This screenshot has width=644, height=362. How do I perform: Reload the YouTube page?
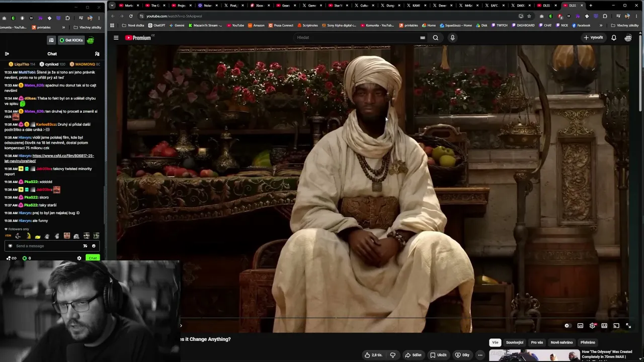[x=131, y=16]
